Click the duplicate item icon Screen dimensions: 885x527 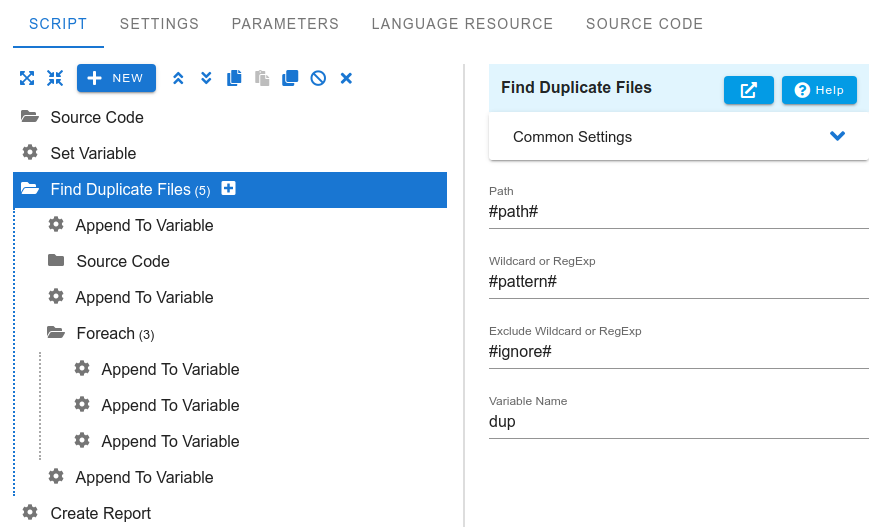tap(290, 78)
